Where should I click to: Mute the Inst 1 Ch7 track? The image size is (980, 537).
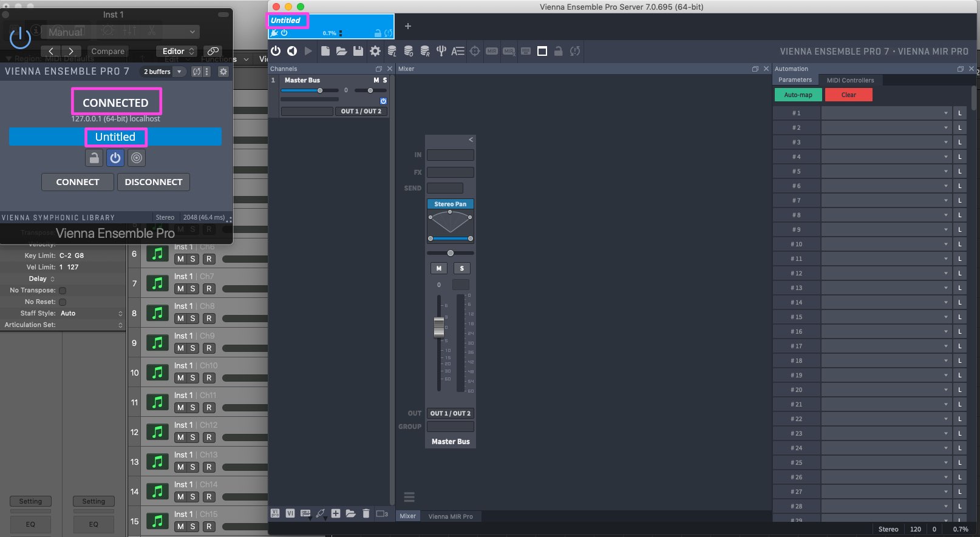[180, 289]
